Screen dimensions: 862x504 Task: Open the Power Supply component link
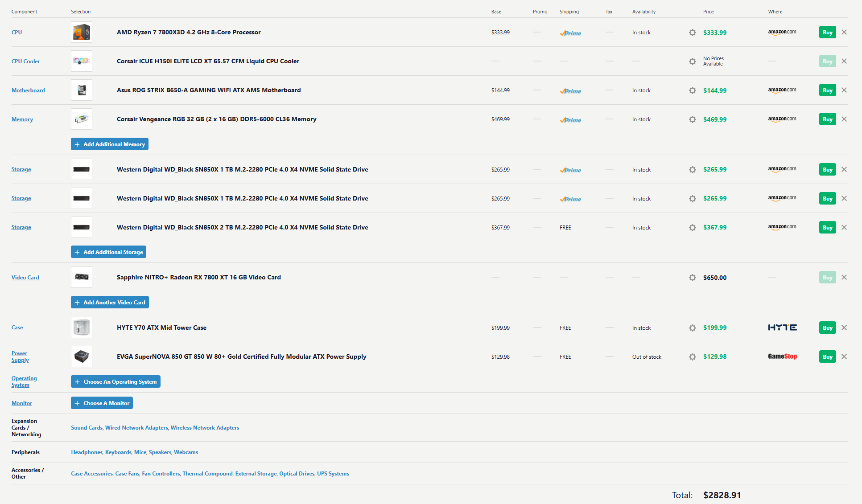(20, 356)
